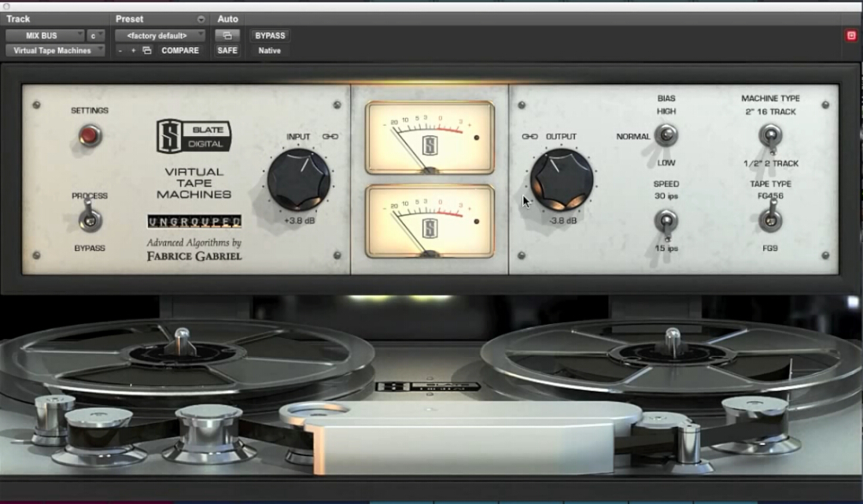Screen dimensions: 863x504
Task: Click the Fabrice Gabriel credit text
Action: (194, 256)
